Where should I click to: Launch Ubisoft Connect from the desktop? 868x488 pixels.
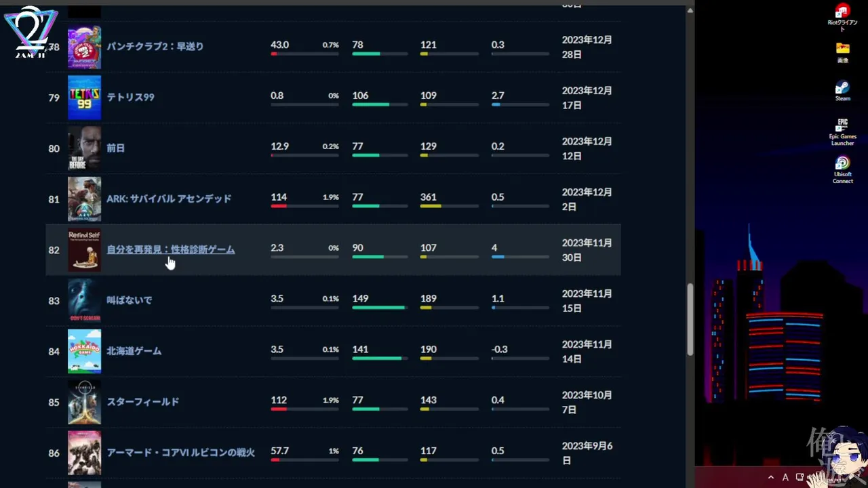coord(842,164)
